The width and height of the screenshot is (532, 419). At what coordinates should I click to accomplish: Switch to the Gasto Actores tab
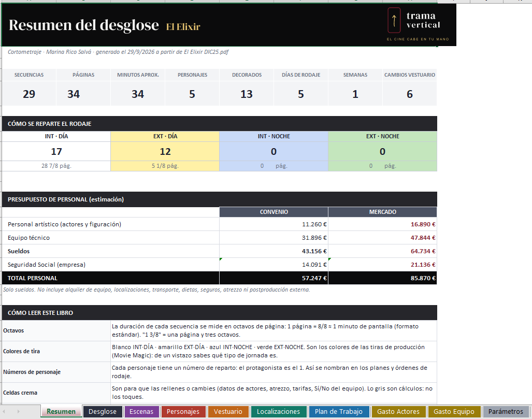pos(398,412)
